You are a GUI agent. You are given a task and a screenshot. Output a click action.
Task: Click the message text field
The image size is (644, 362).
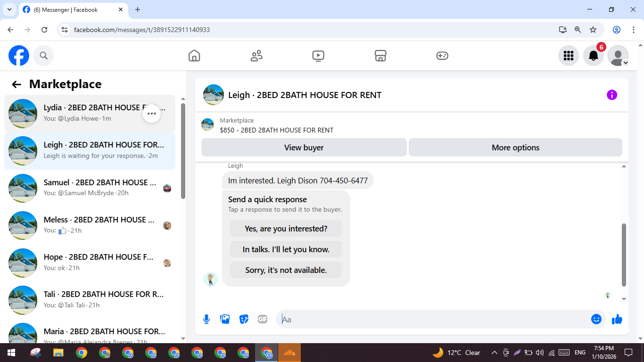433,319
